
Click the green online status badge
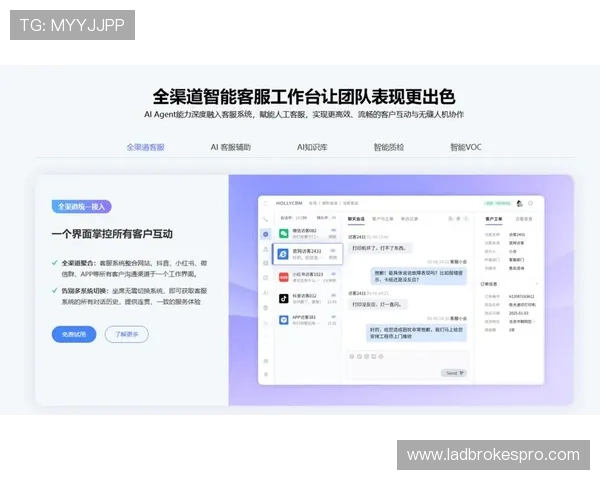(498, 203)
